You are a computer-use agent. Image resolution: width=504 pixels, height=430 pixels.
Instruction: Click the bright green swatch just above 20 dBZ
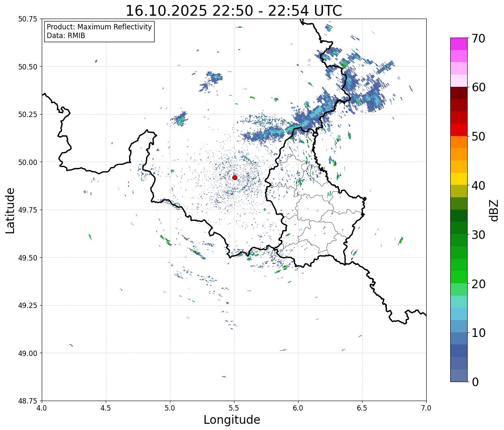click(459, 277)
